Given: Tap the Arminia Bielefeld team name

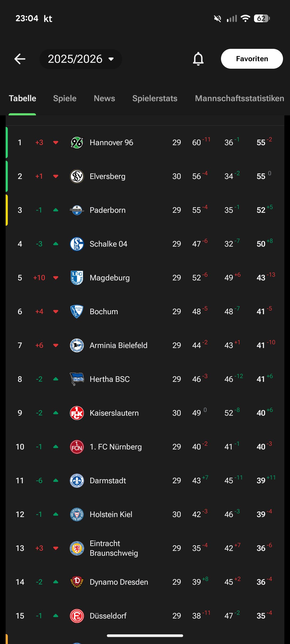Looking at the screenshot, I should point(118,345).
